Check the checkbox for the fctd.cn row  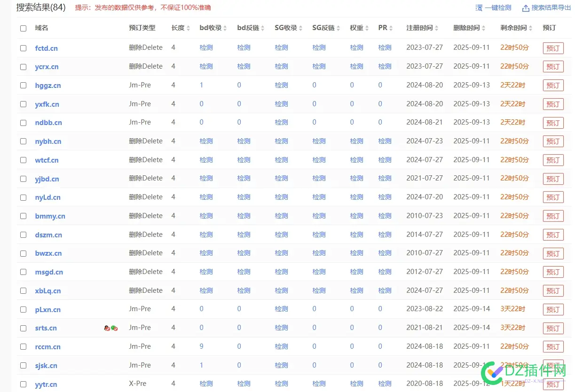tap(23, 48)
